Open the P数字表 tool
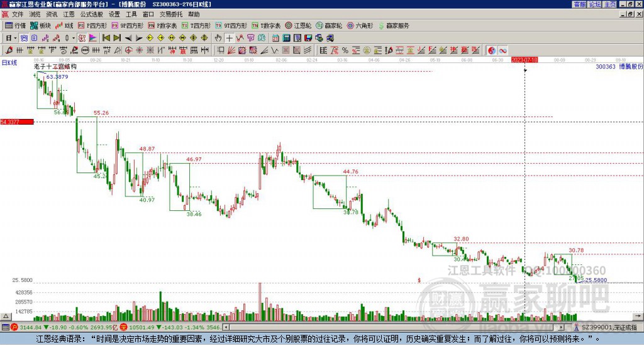The height and width of the screenshot is (345, 644). [162, 25]
